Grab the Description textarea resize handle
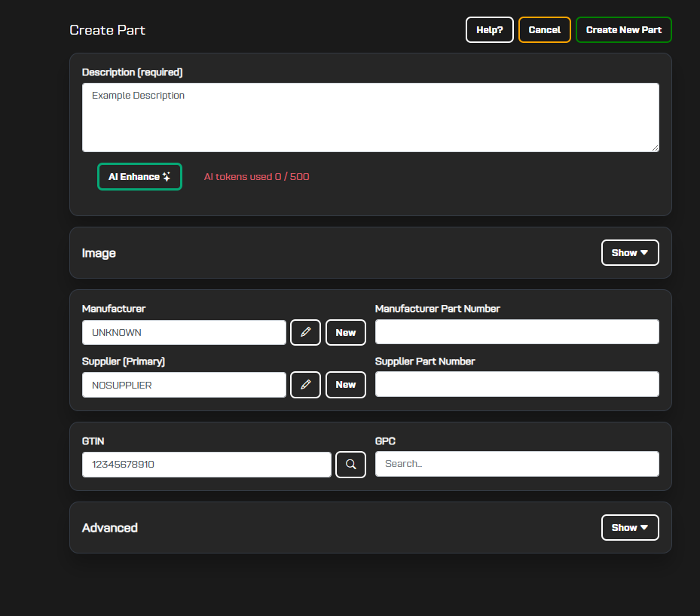 [x=655, y=148]
